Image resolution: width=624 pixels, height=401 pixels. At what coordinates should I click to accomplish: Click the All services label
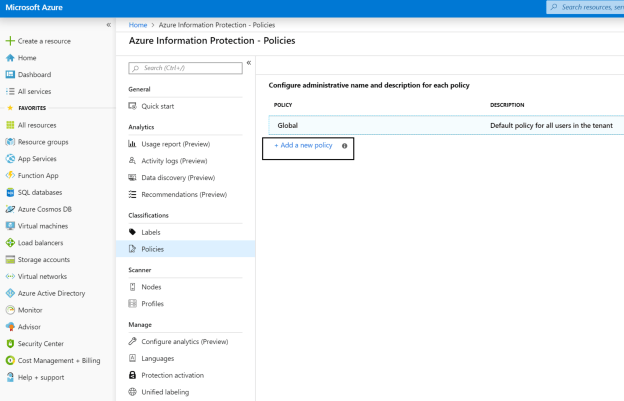click(34, 91)
